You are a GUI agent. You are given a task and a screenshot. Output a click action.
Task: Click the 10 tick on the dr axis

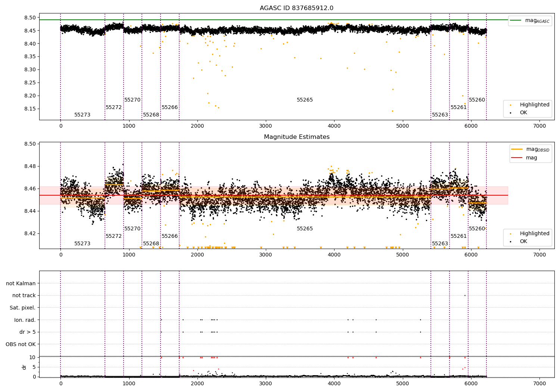(32, 357)
